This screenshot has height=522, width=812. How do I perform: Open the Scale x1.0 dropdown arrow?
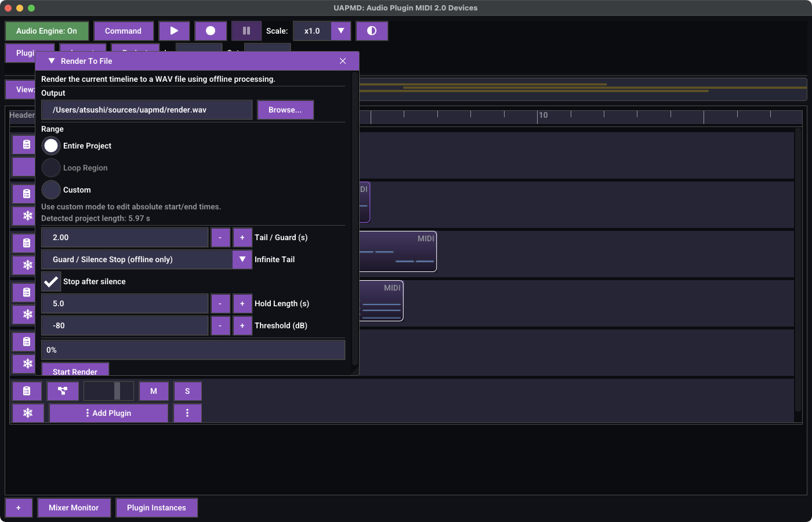[341, 31]
